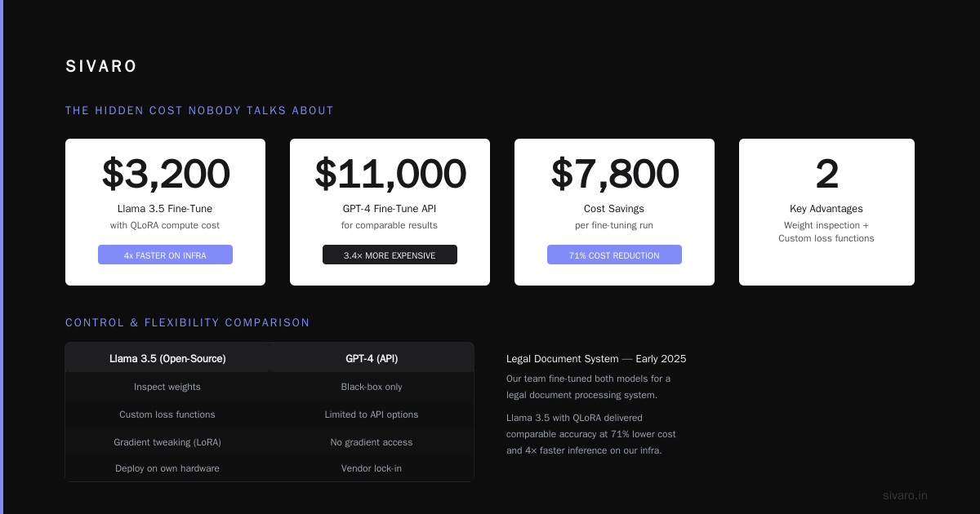Click the $11,000 GPT-4 figure
This screenshot has width=980, height=514.
(x=390, y=174)
